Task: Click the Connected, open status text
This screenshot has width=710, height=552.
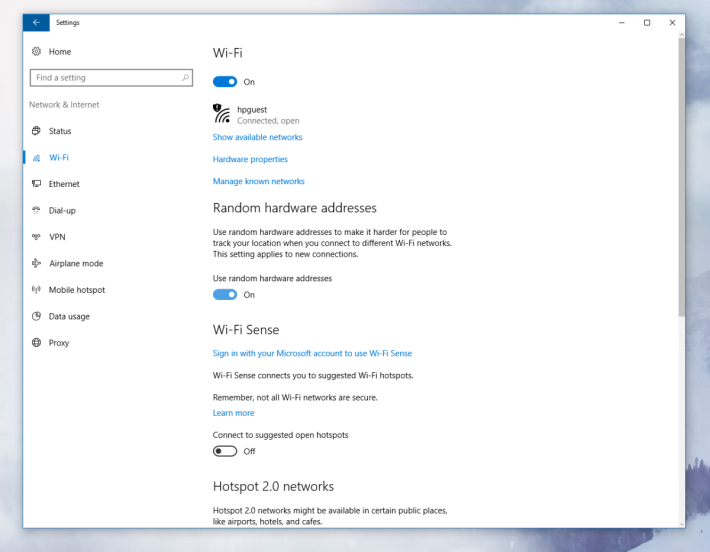Action: 268,121
